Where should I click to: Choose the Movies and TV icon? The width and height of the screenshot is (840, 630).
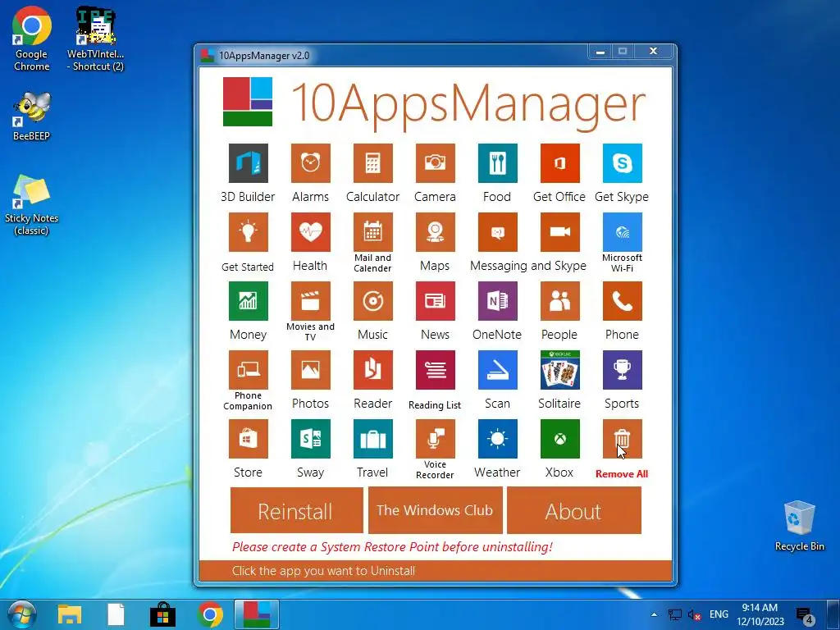pos(311,301)
